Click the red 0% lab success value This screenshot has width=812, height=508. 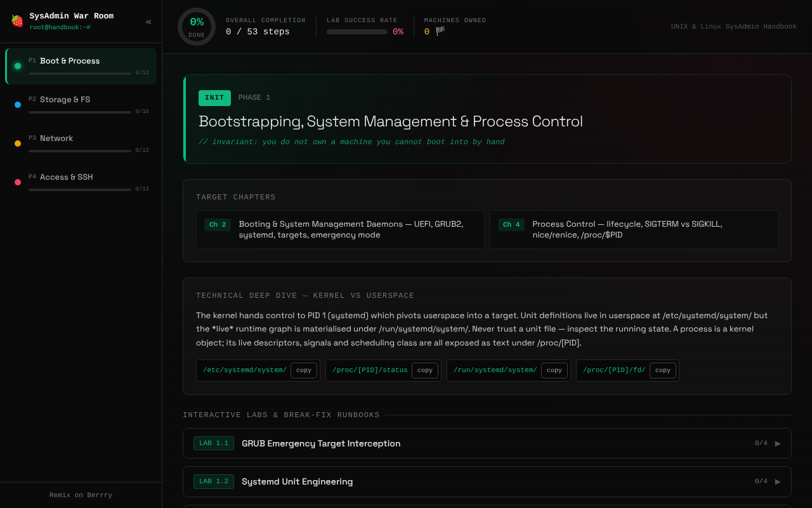pyautogui.click(x=398, y=32)
